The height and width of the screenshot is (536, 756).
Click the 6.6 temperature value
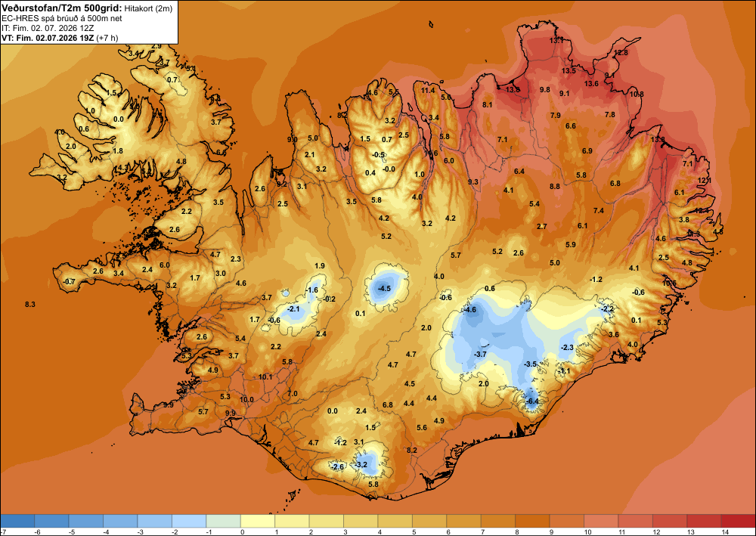[x=570, y=125]
